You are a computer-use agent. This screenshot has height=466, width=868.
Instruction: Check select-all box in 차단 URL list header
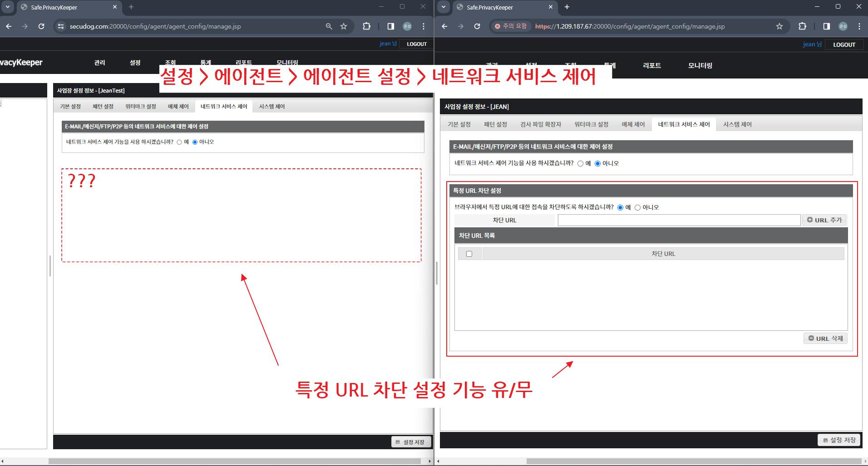pyautogui.click(x=469, y=254)
